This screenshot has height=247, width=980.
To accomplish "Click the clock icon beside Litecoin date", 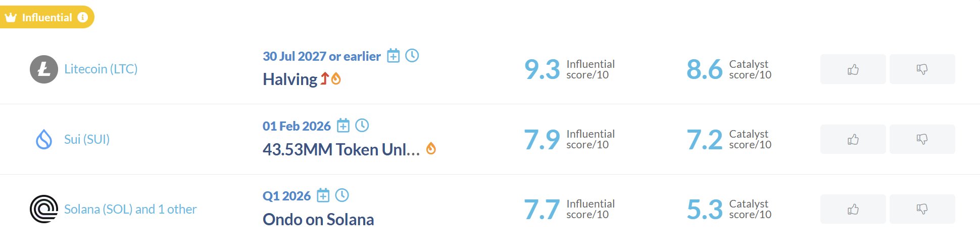I will (412, 55).
